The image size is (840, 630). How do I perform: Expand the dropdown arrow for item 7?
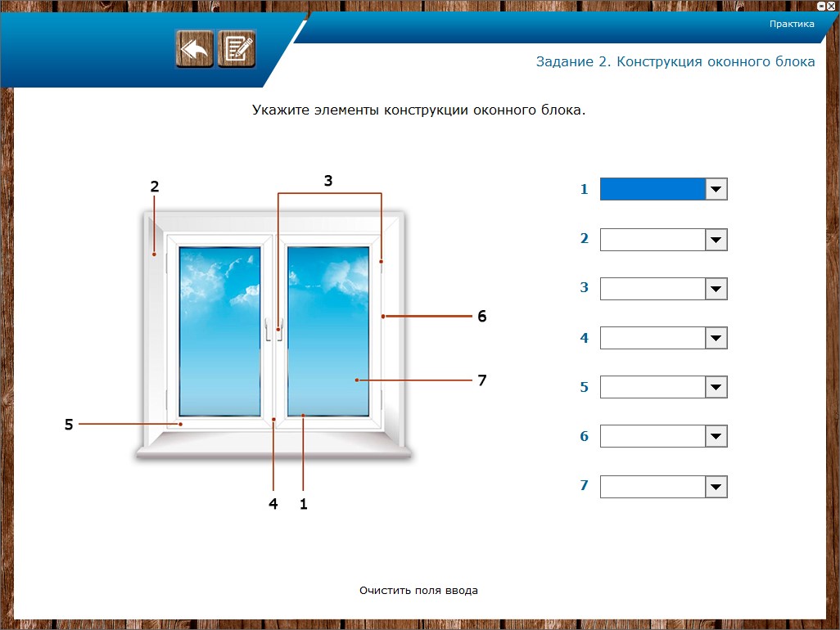point(716,488)
